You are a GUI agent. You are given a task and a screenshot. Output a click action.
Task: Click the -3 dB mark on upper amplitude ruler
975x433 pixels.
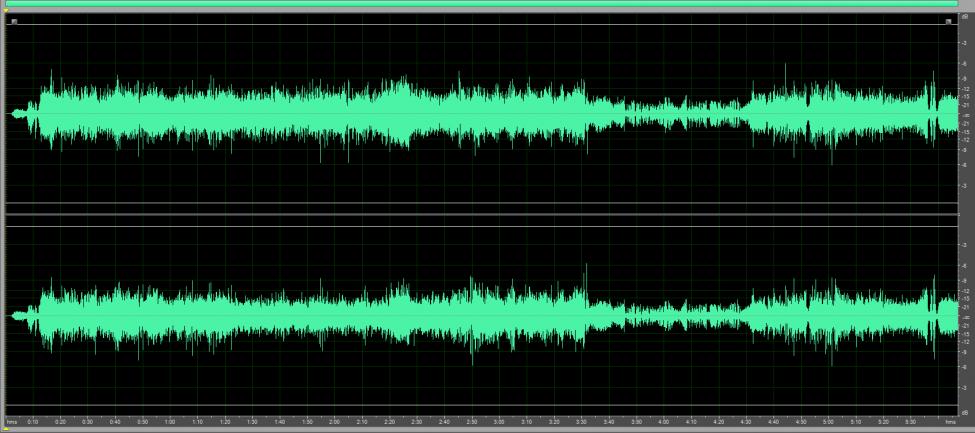(x=965, y=41)
